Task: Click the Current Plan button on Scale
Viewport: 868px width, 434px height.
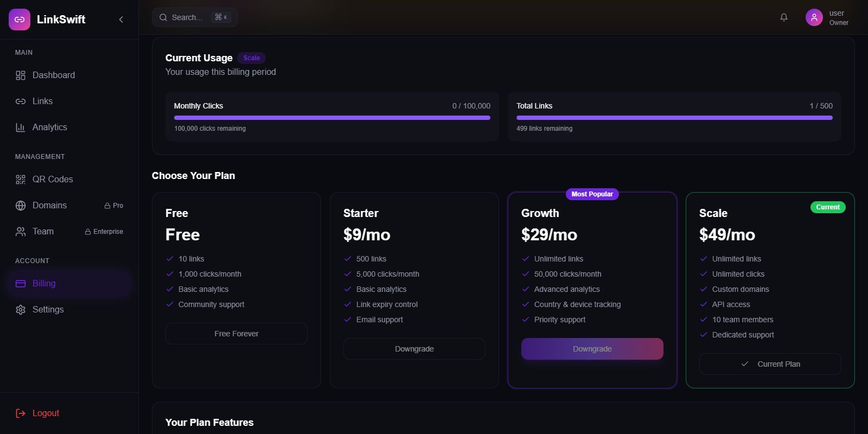Action: [x=770, y=364]
